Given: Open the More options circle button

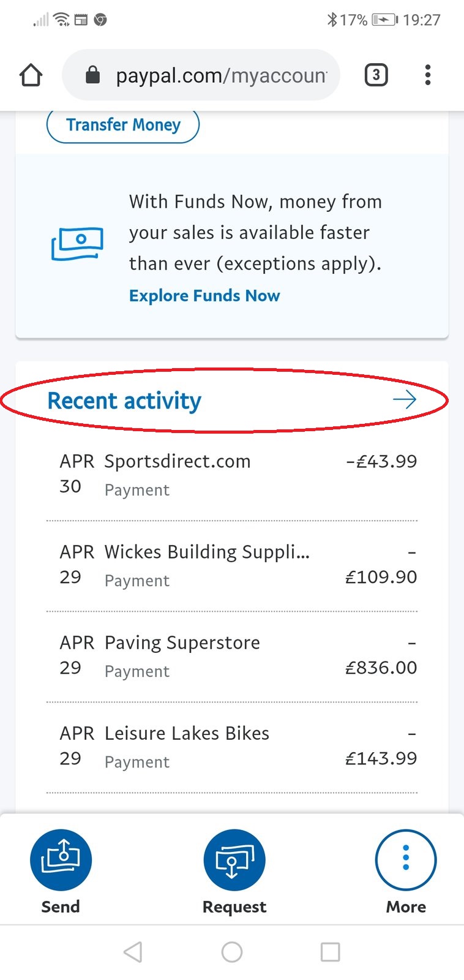Looking at the screenshot, I should coord(405,859).
